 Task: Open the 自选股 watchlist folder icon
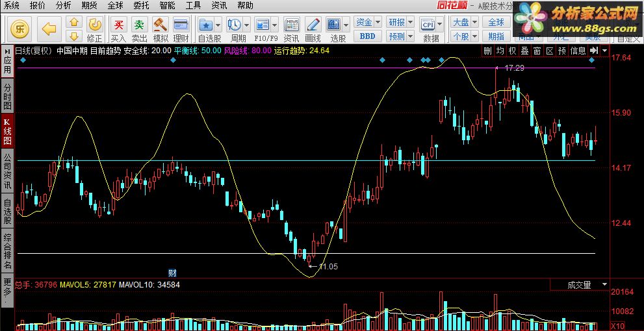coord(206,25)
